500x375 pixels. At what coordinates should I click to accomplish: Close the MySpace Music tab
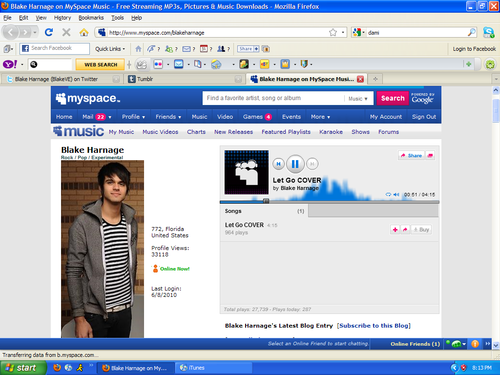coord(360,79)
